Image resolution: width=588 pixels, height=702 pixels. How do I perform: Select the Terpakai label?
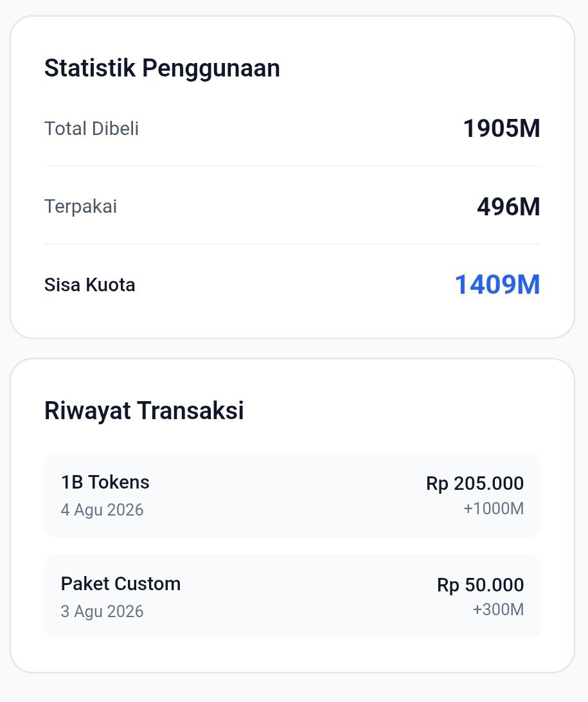pyautogui.click(x=80, y=207)
